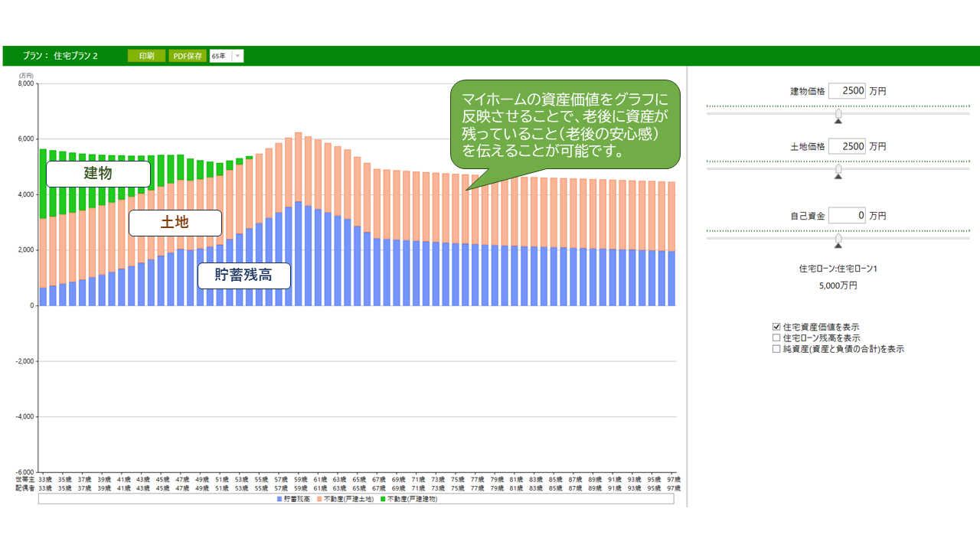Enable 住宅ローン残高を表示 checkbox
The image size is (980, 551).
[x=776, y=337]
